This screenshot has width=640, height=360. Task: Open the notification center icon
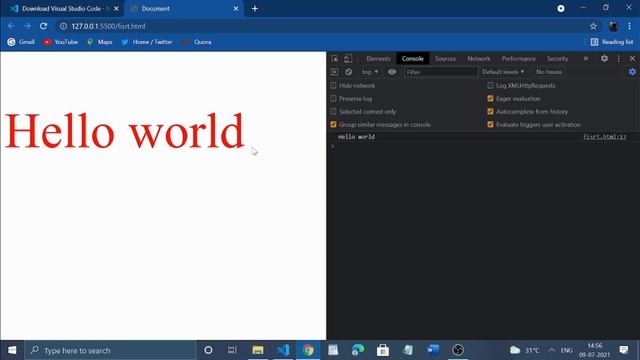pos(624,350)
